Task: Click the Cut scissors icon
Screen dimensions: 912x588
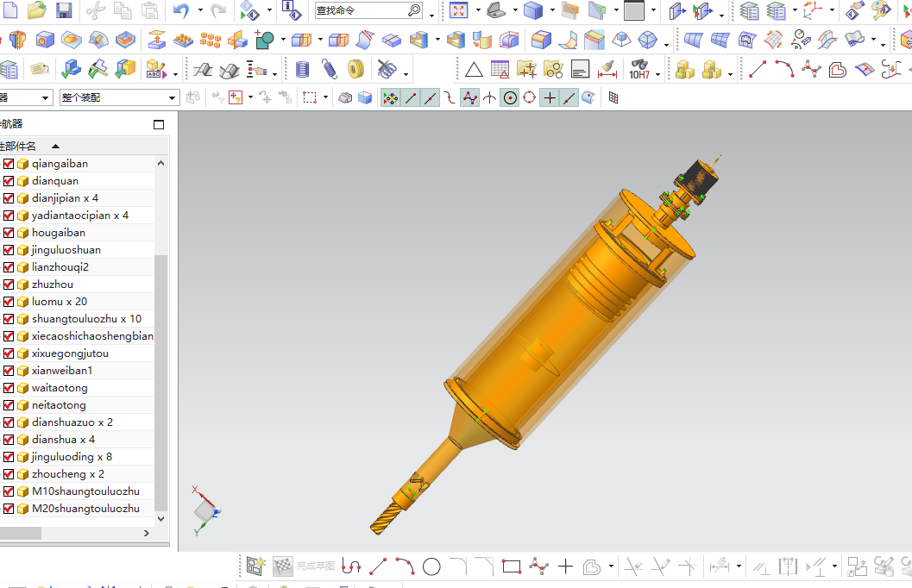Action: [96, 9]
